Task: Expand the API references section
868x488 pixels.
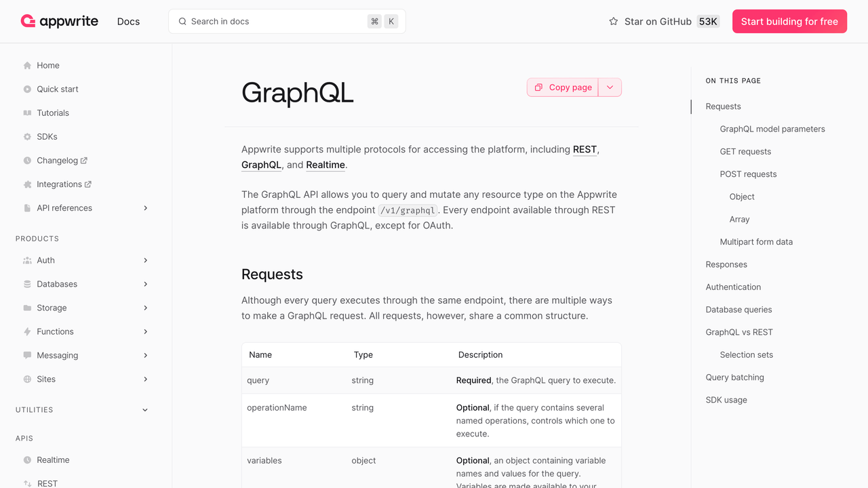Action: tap(145, 208)
